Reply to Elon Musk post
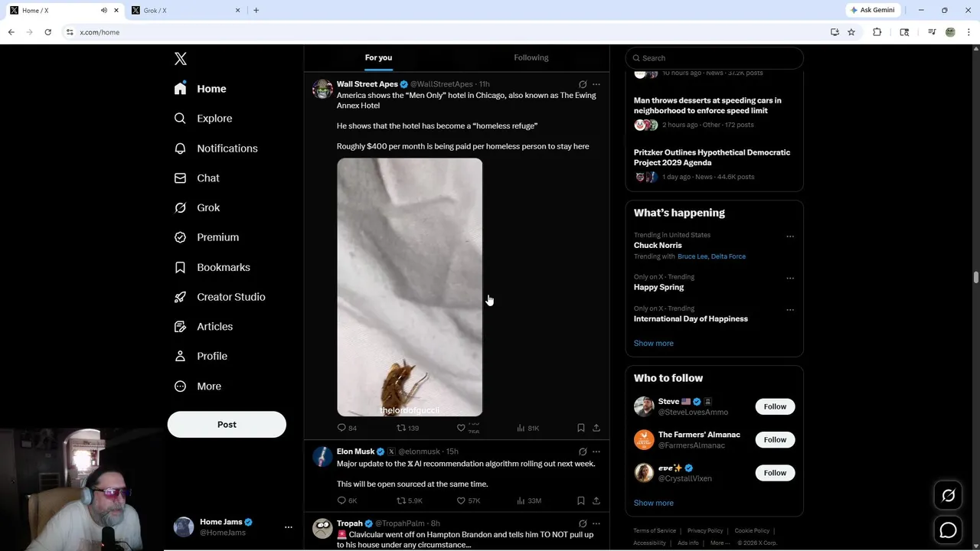This screenshot has height=551, width=980. click(347, 500)
